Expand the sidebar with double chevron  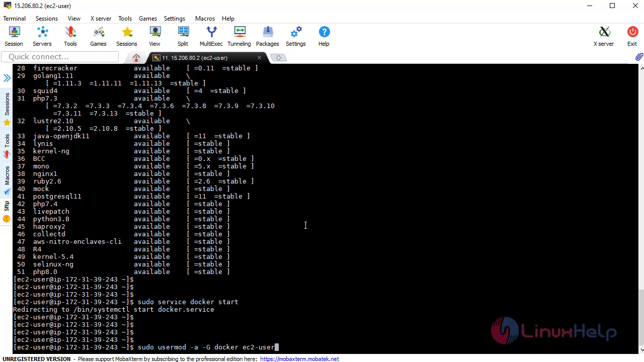(x=7, y=78)
